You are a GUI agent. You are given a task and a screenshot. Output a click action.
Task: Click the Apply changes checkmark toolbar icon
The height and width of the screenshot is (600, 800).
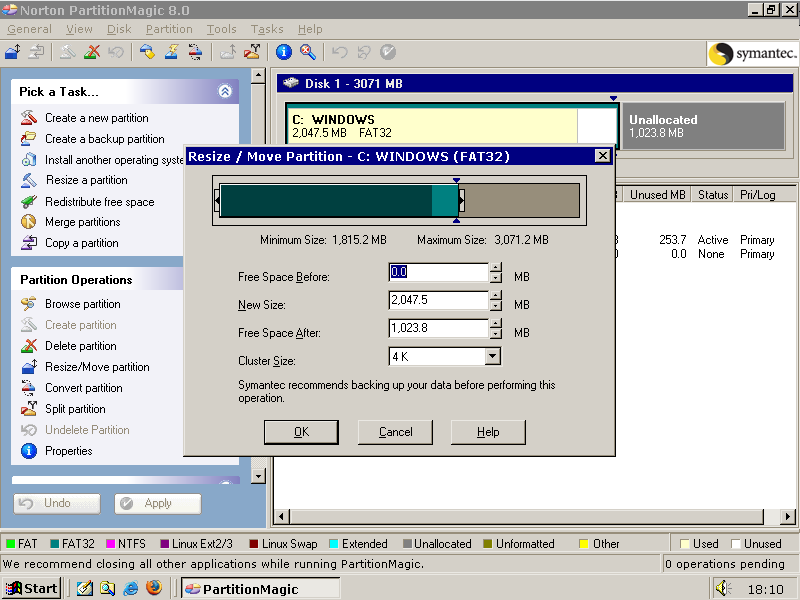click(388, 52)
